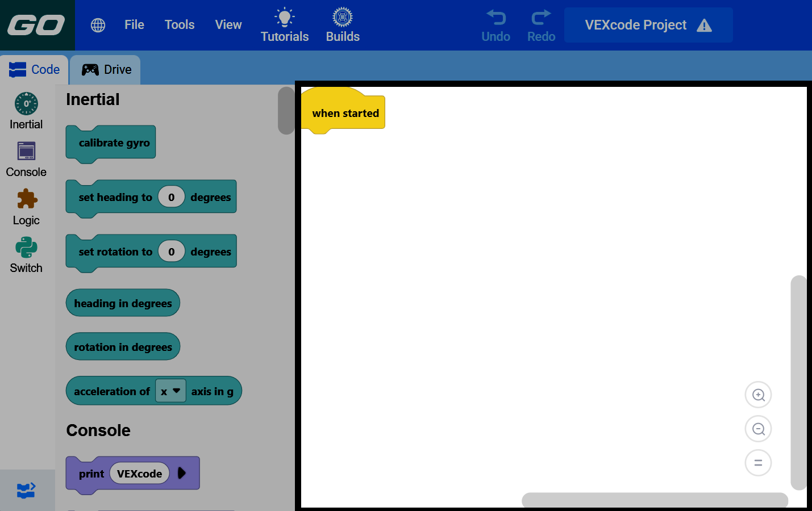Open the Tools menu

tap(180, 25)
